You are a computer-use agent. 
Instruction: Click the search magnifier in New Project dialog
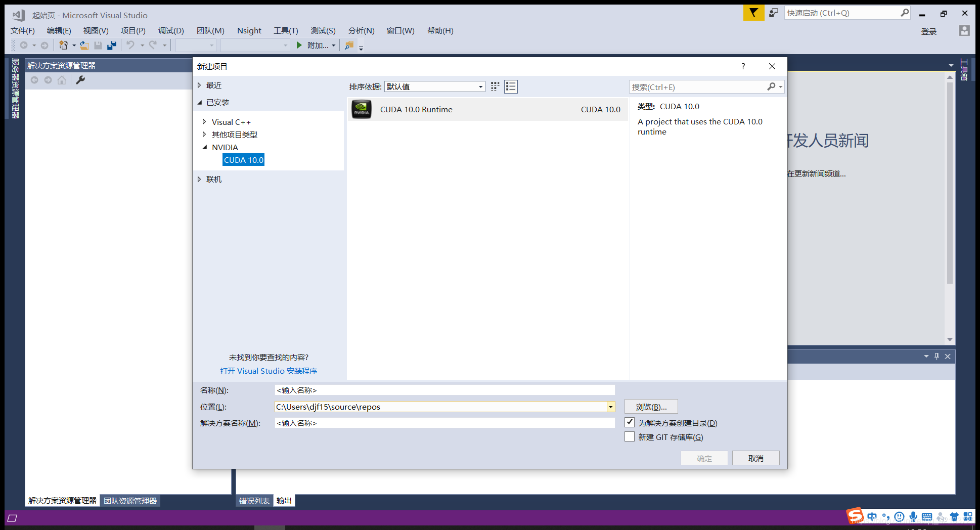[x=771, y=86]
